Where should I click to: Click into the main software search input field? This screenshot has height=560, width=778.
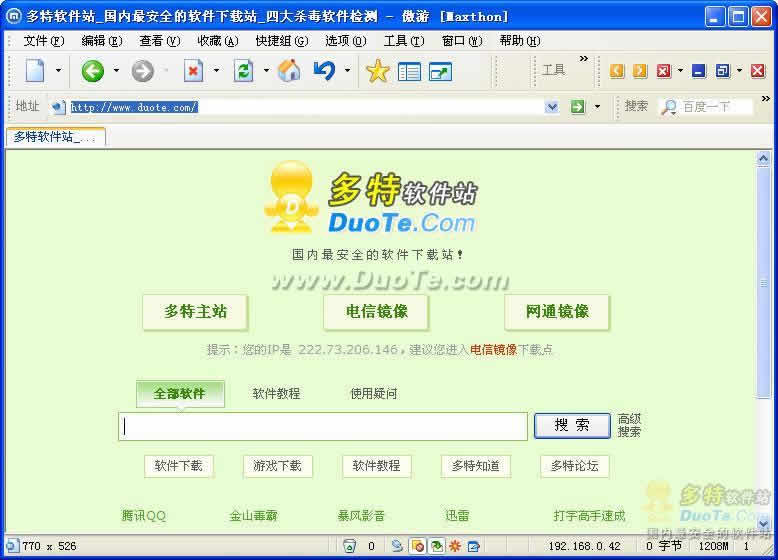(x=323, y=427)
